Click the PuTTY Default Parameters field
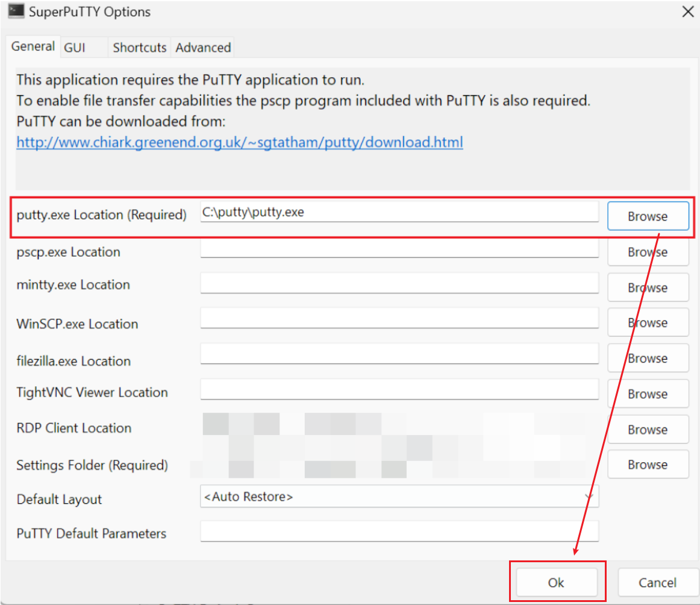The image size is (700, 605). click(x=399, y=531)
